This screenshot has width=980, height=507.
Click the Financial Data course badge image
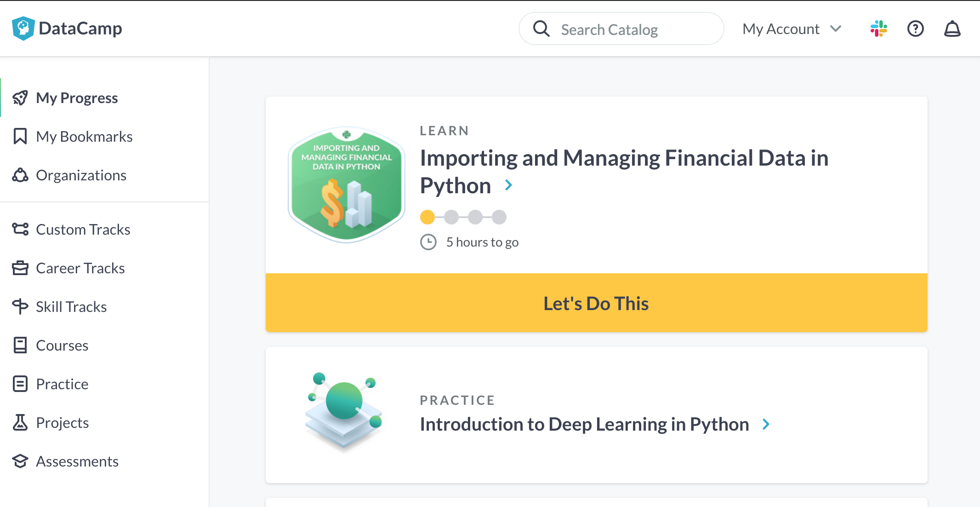347,185
